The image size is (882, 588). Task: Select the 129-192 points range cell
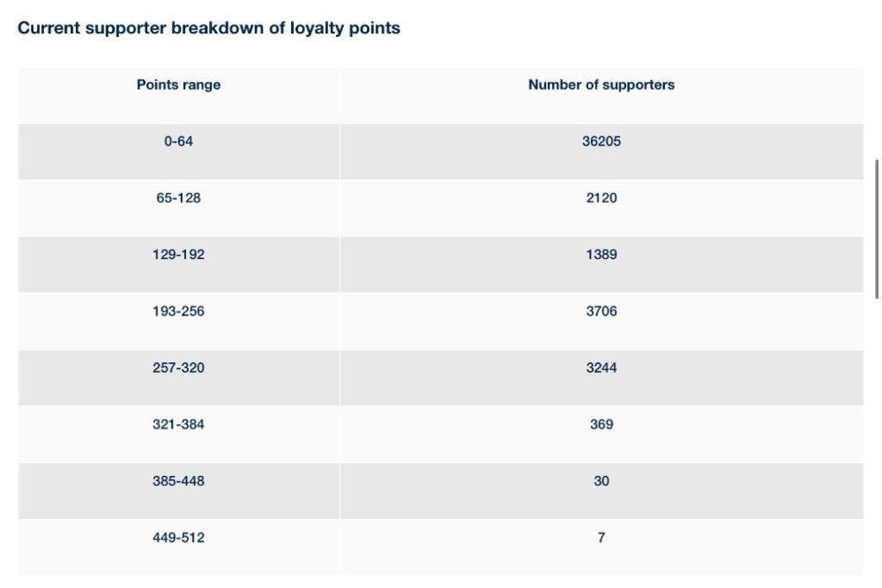click(x=178, y=255)
